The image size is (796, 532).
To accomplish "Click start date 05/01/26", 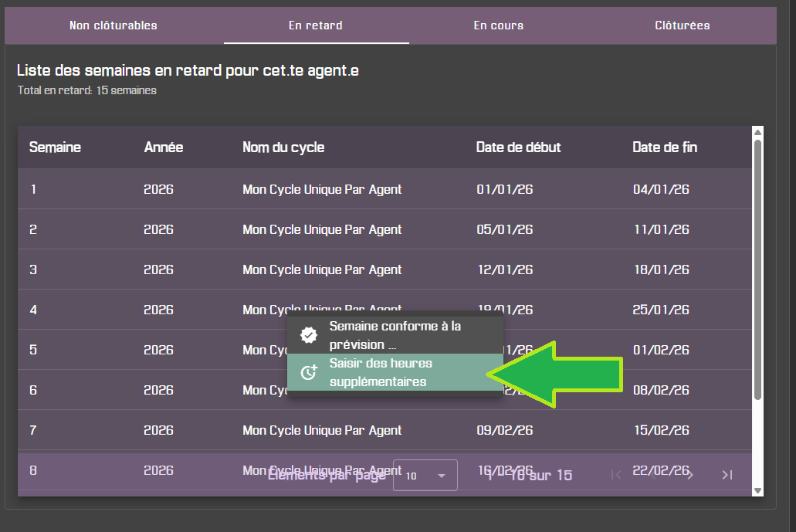I will (x=505, y=229).
